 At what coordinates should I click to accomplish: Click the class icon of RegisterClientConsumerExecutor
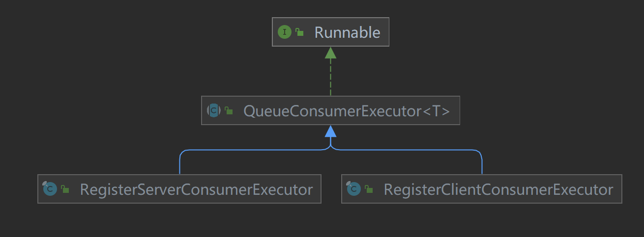[353, 189]
